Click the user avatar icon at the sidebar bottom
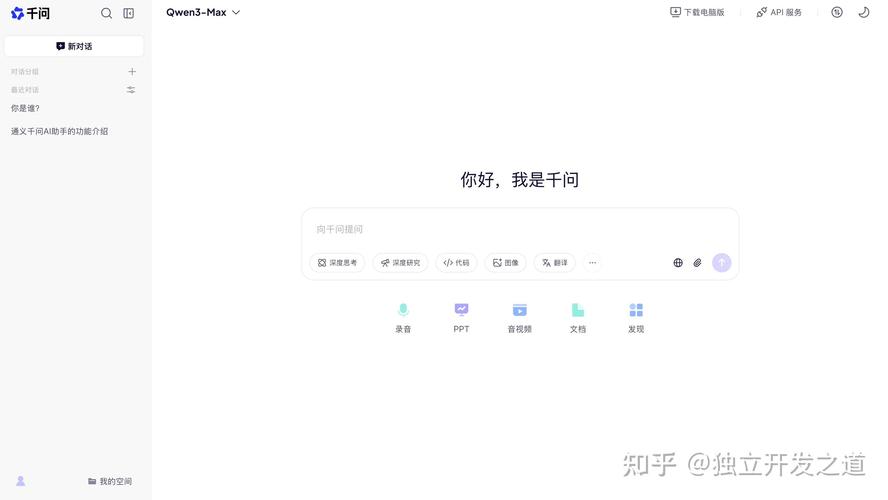Viewport: 888px width, 500px height. [20, 481]
